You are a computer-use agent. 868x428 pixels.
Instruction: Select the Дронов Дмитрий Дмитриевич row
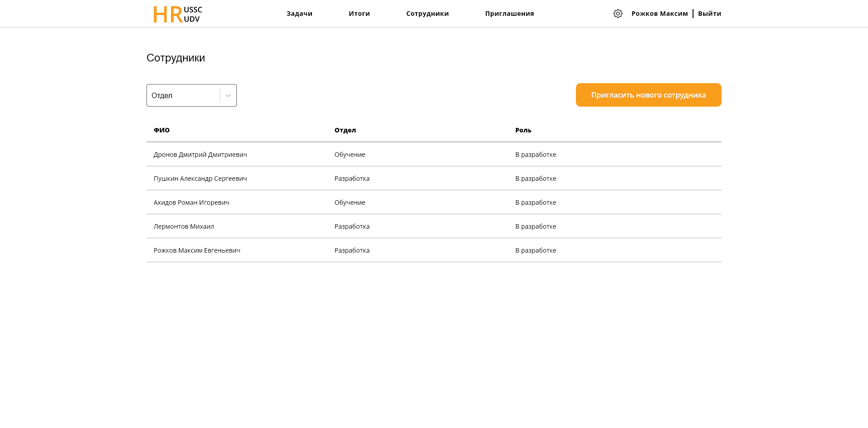click(200, 155)
